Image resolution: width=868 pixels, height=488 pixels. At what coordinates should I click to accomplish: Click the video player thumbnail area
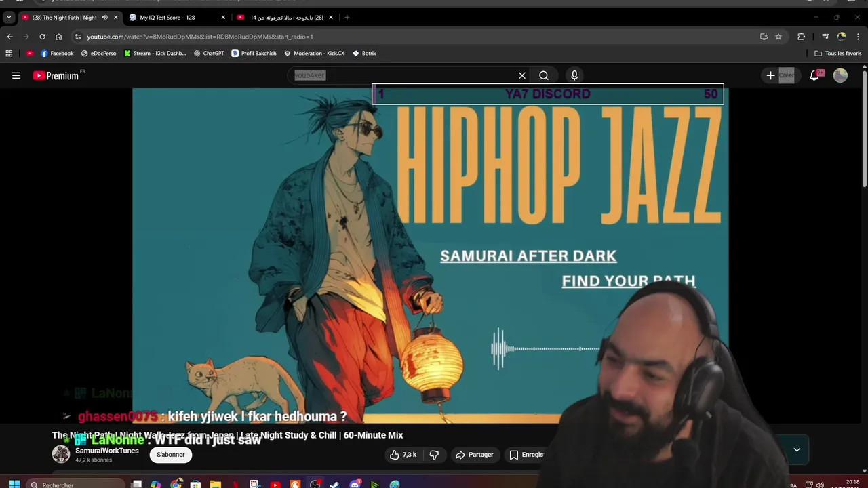430,256
